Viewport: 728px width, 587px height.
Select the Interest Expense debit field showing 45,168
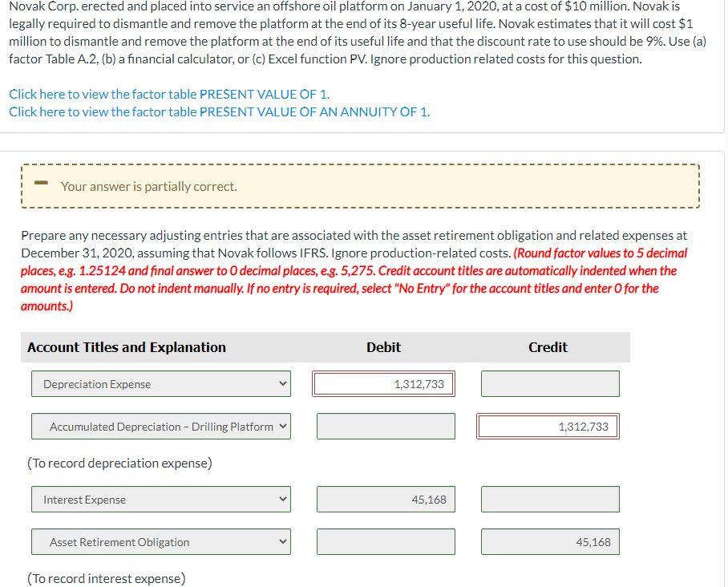386,499
